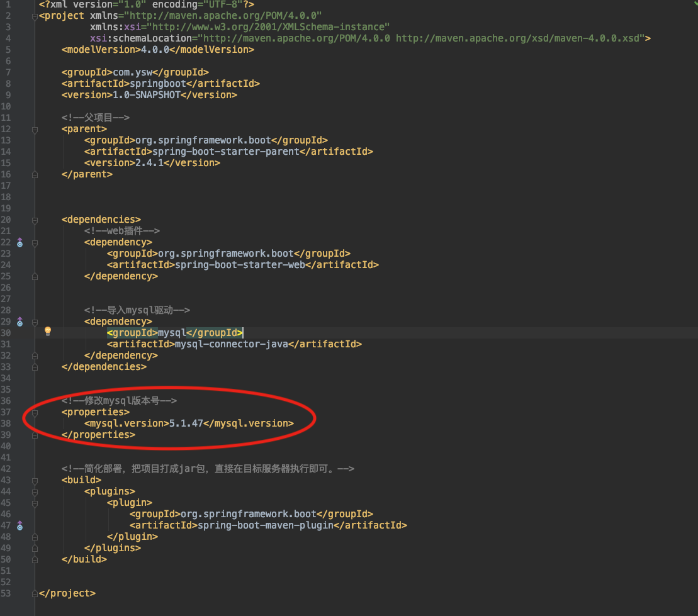
Task: Click the 简化部署 jar包 comment line
Action: coord(208,469)
